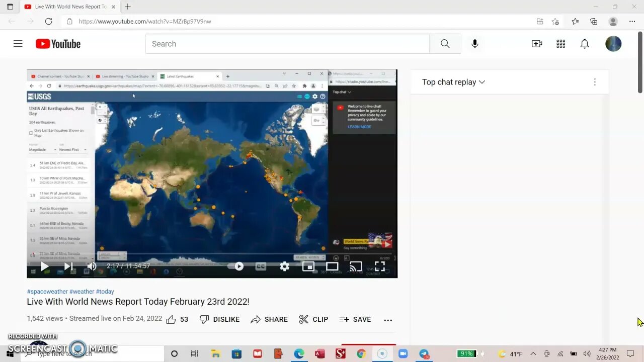Viewport: 644px width, 362px height.
Task: Click the SHARE button
Action: 269,319
